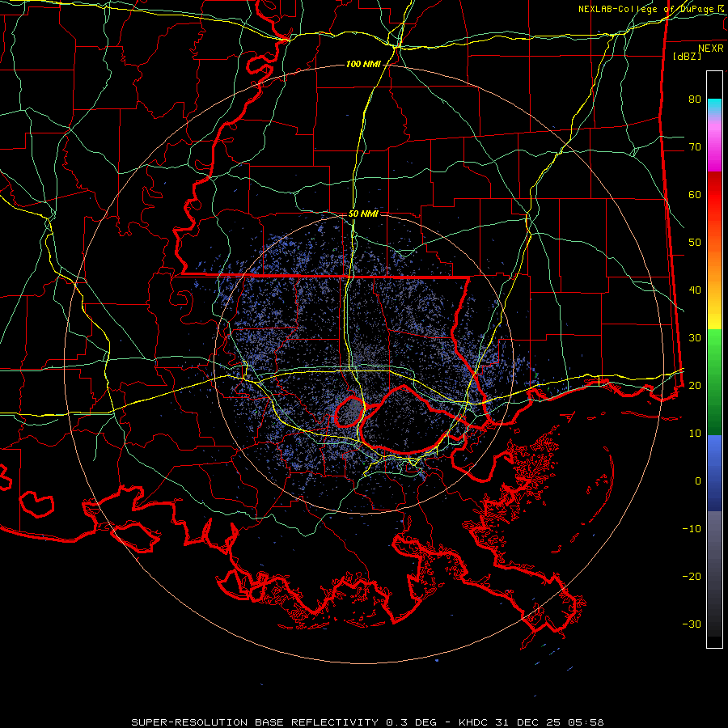The image size is (728, 728).
Task: Click the "50 NMI" range ring label
Action: 363,214
